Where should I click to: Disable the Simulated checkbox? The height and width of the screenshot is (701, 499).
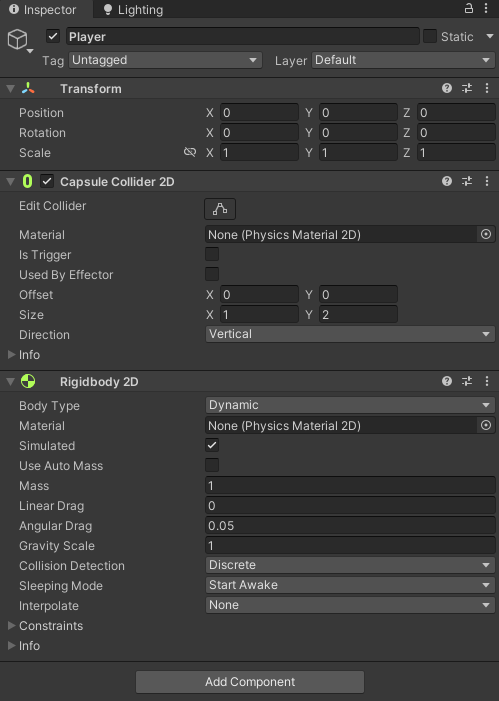(212, 445)
